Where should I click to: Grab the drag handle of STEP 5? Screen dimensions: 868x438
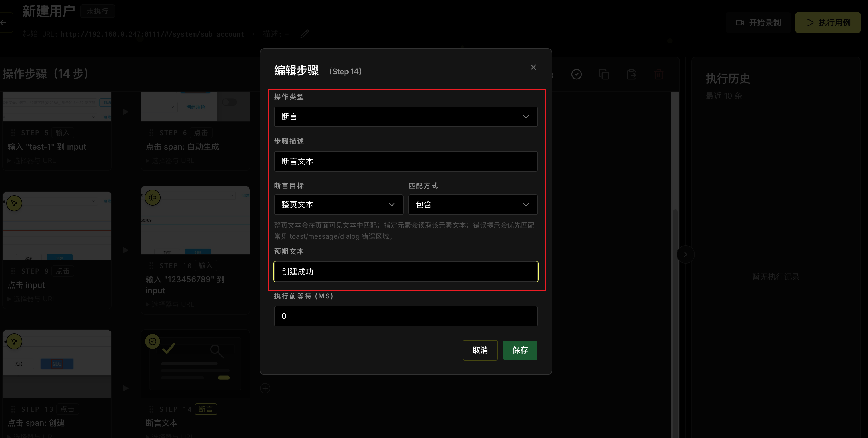point(13,133)
